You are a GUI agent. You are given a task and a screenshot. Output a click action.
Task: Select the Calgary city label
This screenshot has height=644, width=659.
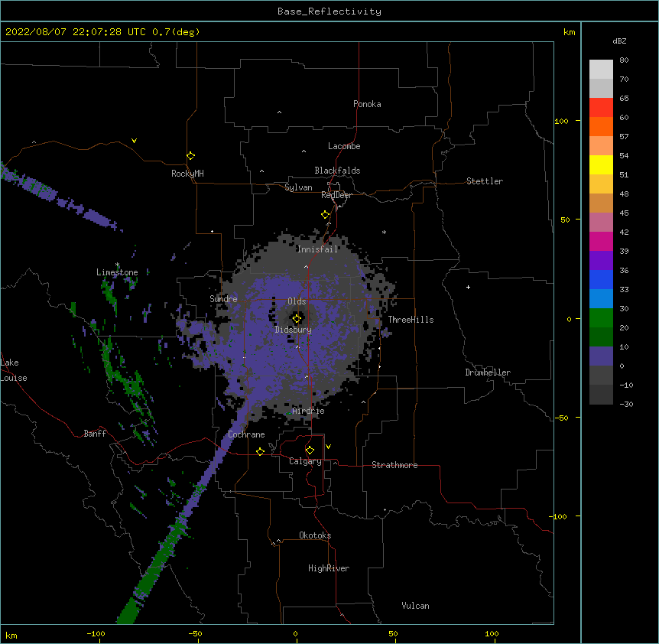pyautogui.click(x=305, y=461)
